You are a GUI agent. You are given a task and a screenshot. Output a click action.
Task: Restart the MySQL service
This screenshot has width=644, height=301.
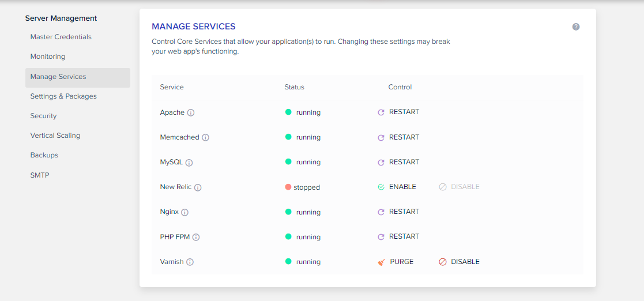pyautogui.click(x=398, y=162)
